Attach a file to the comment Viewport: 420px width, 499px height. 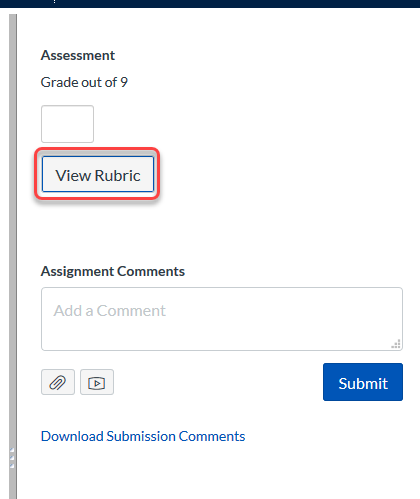pyautogui.click(x=58, y=382)
